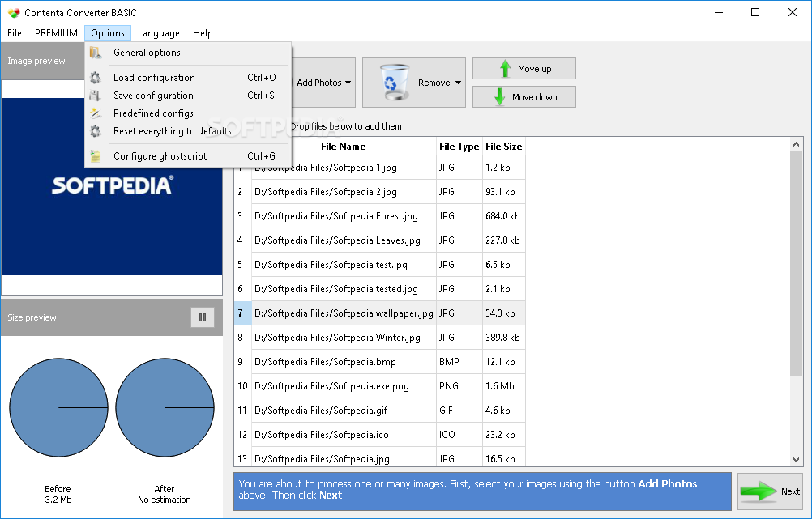Sort by the File Name column header
Image resolution: width=812 pixels, height=519 pixels.
[x=344, y=147]
